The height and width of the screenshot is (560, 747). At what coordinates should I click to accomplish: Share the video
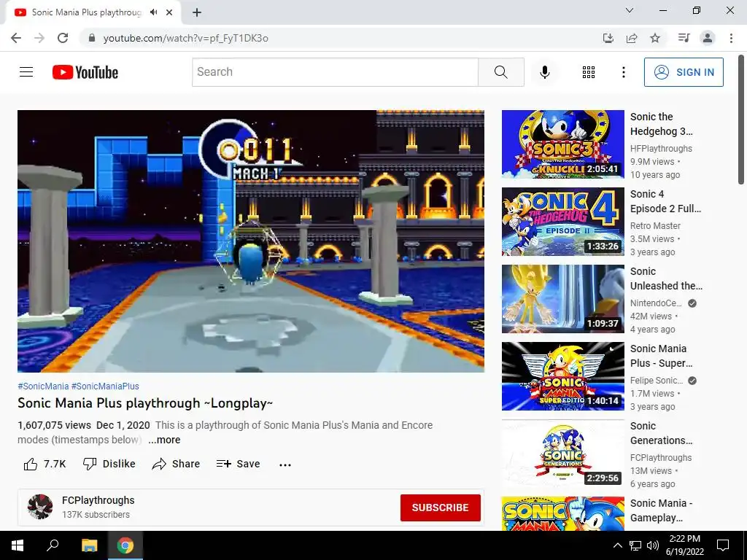pyautogui.click(x=176, y=464)
